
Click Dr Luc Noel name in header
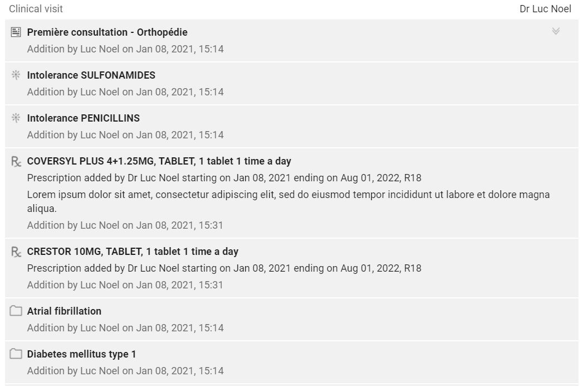545,8
